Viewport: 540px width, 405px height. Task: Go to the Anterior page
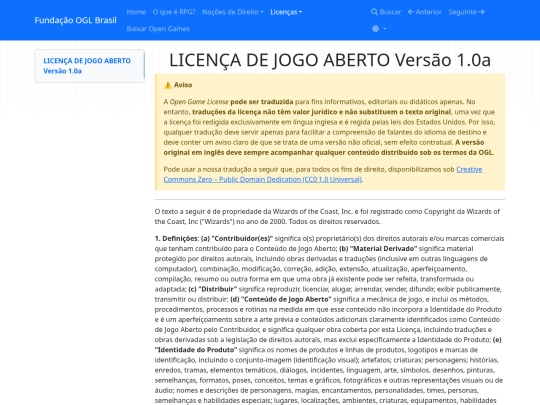click(425, 12)
